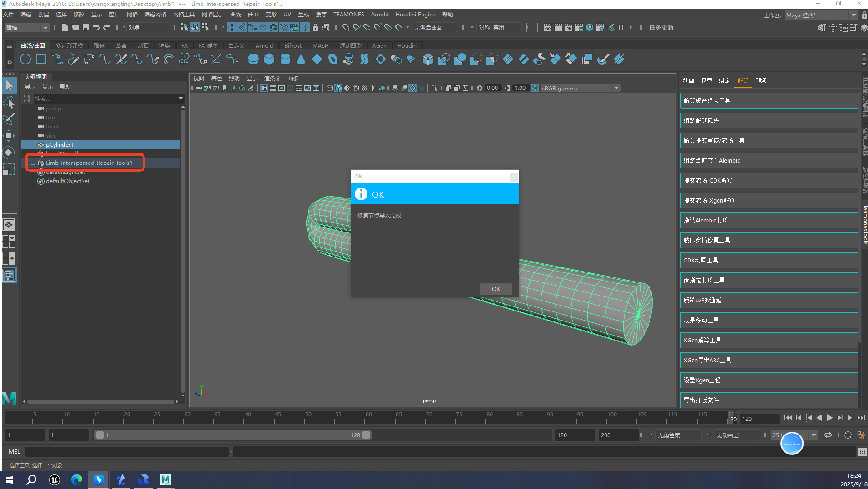Expand the Limb_Interspersed_Repair_Tools1 node
Screen dimensions: 868x489
[x=33, y=163]
